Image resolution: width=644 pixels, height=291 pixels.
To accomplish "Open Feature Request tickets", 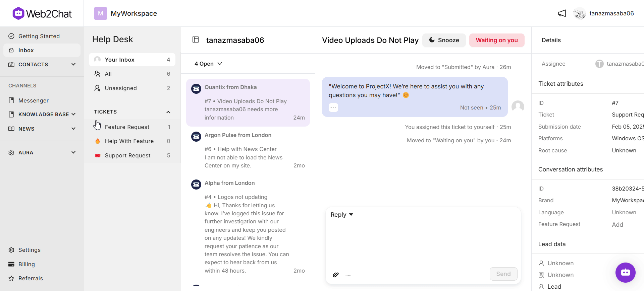I will 132,127.
